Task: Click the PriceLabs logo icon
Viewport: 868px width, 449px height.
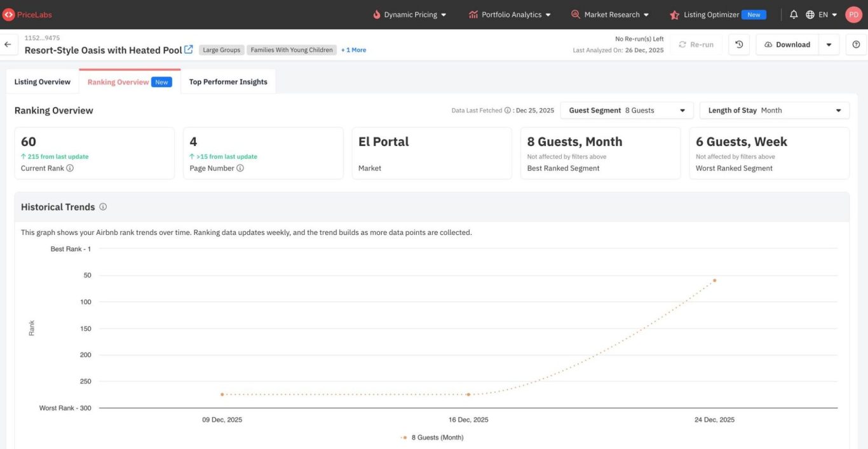Action: click(x=8, y=15)
